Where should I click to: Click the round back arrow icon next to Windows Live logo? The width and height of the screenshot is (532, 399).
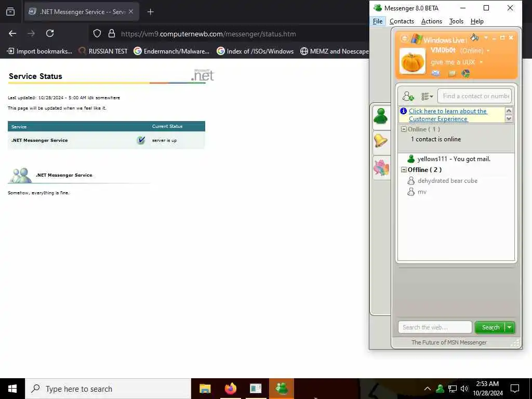click(404, 38)
